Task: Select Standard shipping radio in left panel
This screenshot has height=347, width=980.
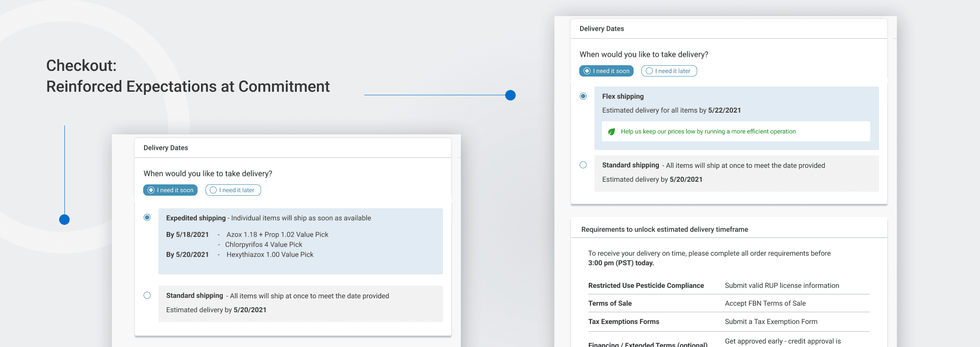Action: point(147,295)
